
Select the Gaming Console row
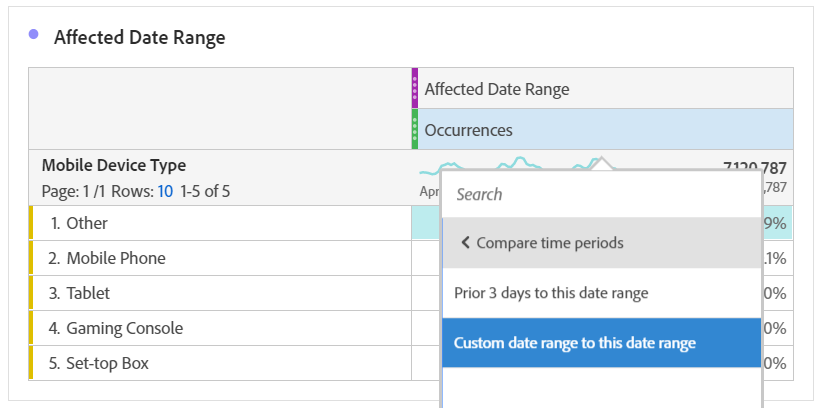coord(125,328)
